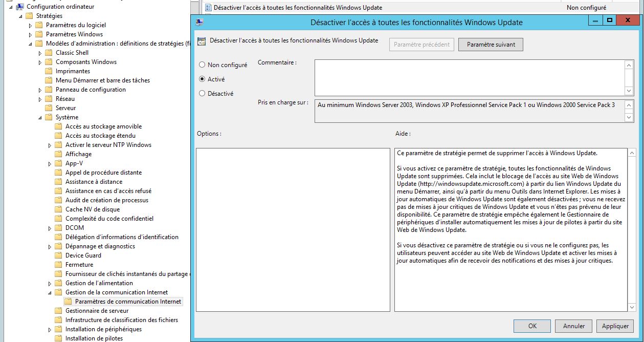644x342 pixels.
Task: Click the Fermeture folder icon
Action: pyautogui.click(x=59, y=265)
